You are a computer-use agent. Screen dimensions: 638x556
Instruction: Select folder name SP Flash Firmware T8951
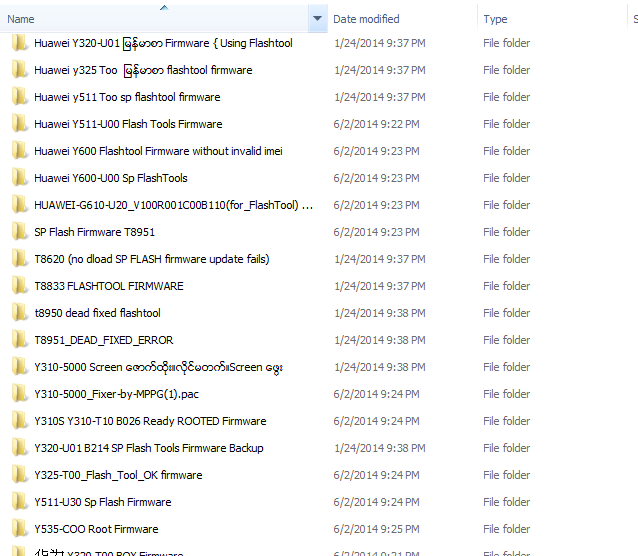point(94,232)
